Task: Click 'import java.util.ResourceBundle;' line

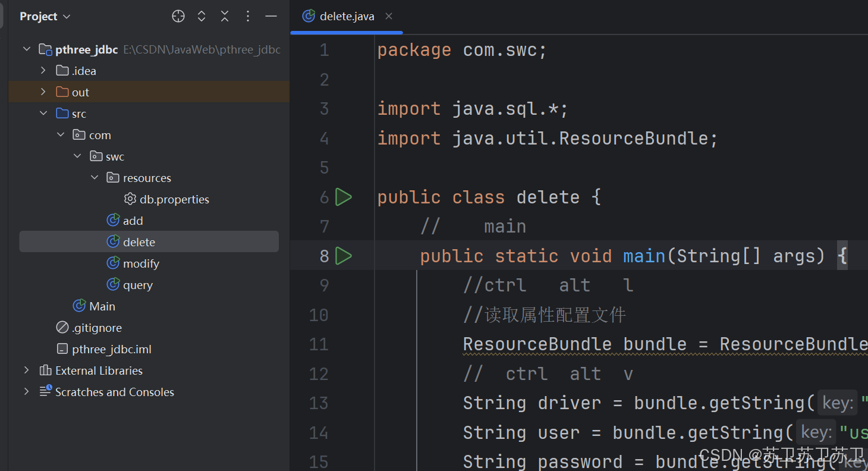Action: click(x=548, y=138)
